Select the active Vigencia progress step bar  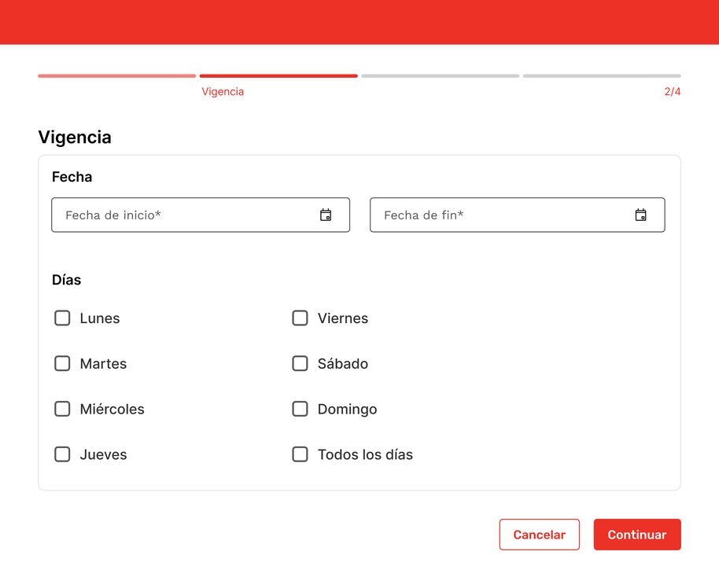[x=278, y=76]
